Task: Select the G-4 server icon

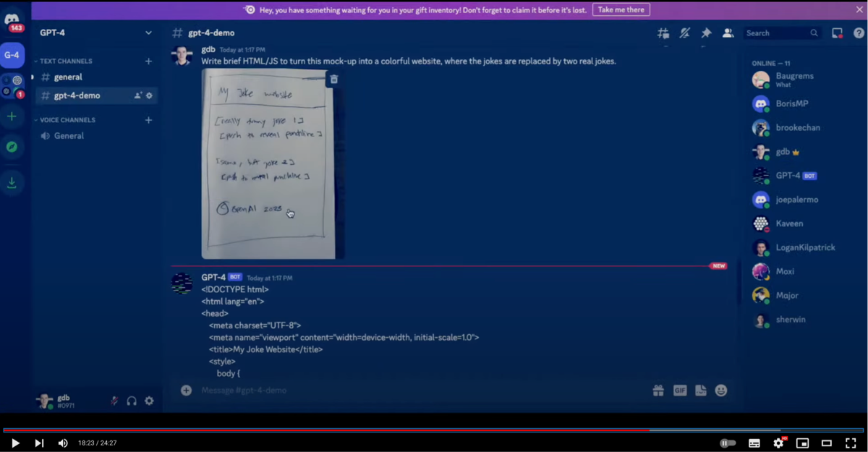Action: tap(12, 55)
